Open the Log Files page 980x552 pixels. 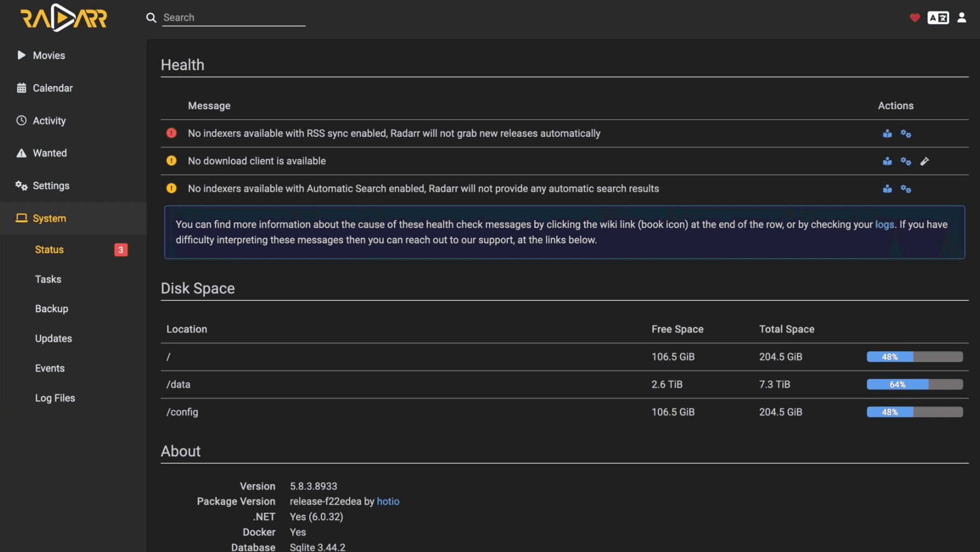[55, 398]
